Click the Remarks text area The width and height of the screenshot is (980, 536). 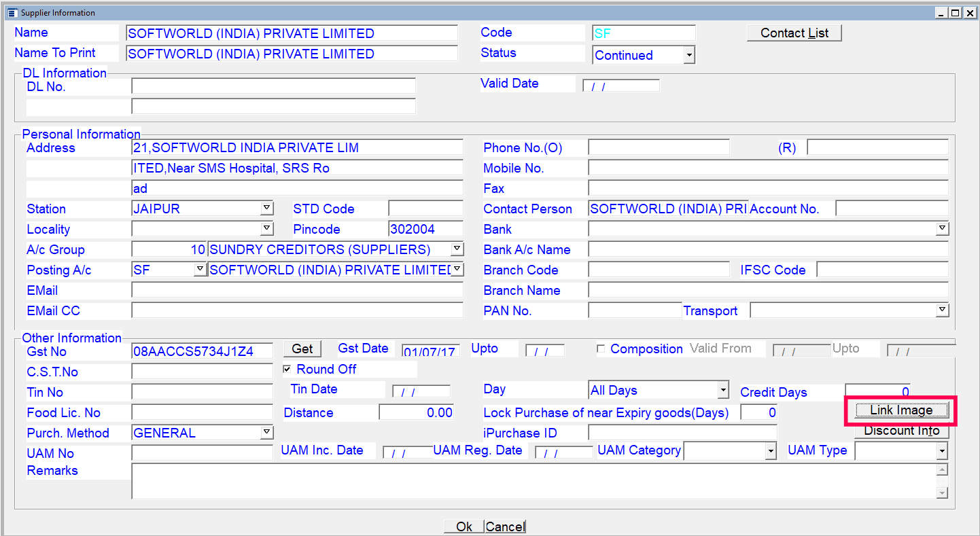(x=533, y=482)
